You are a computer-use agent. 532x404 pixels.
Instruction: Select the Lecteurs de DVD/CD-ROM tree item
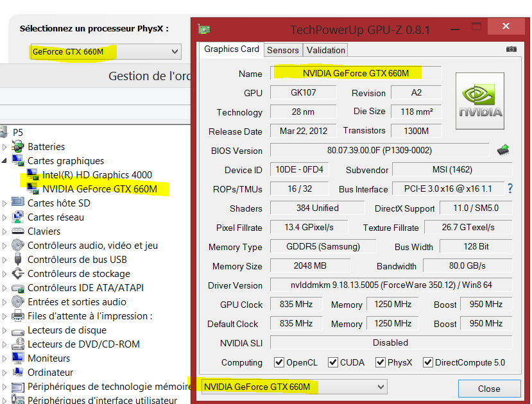tap(83, 344)
